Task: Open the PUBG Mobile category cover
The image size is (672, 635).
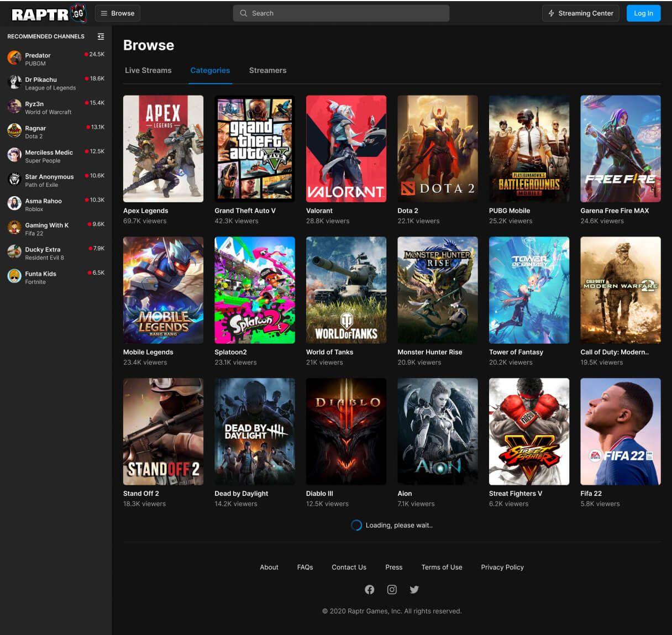Action: click(529, 149)
